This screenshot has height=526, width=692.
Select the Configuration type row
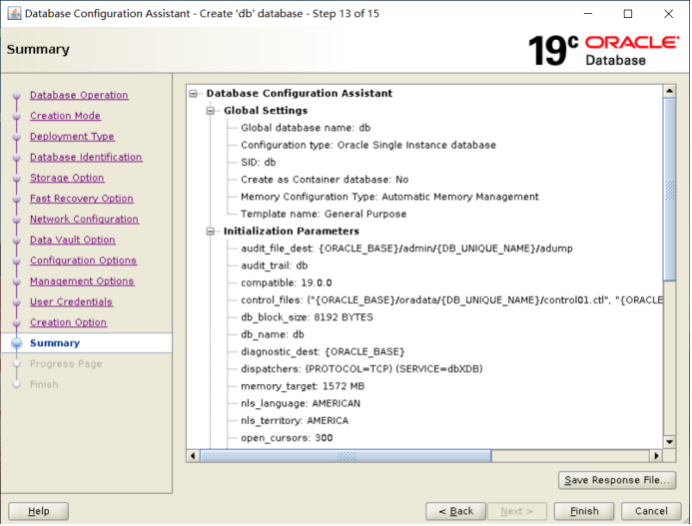point(368,145)
